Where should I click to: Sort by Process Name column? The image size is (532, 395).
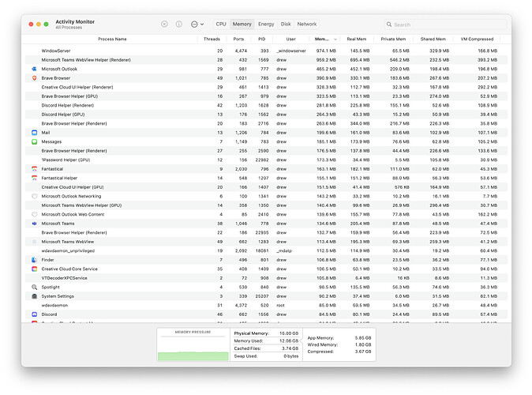coord(112,39)
